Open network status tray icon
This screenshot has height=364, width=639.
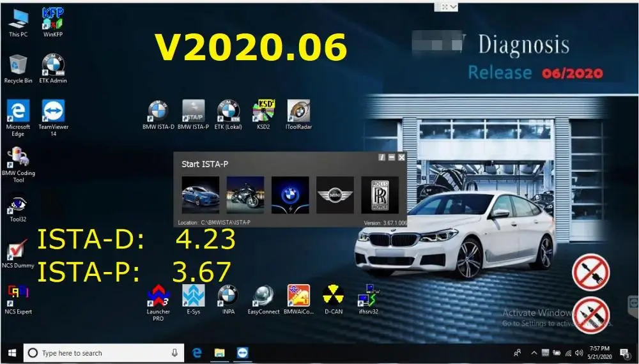(568, 353)
